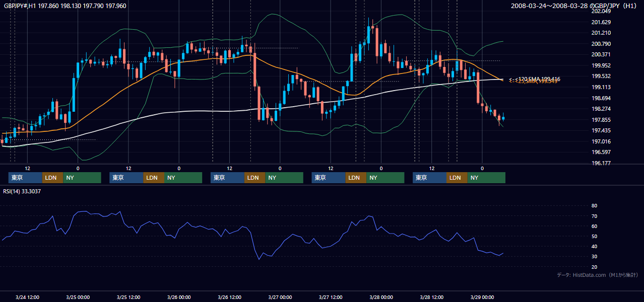Image resolution: width=644 pixels, height=302 pixels.
Task: Click price level 198.694 on the axis
Action: 602,98
